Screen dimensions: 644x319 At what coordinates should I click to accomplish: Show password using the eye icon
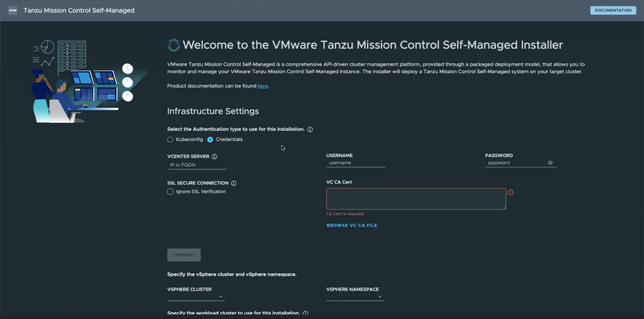coord(550,163)
